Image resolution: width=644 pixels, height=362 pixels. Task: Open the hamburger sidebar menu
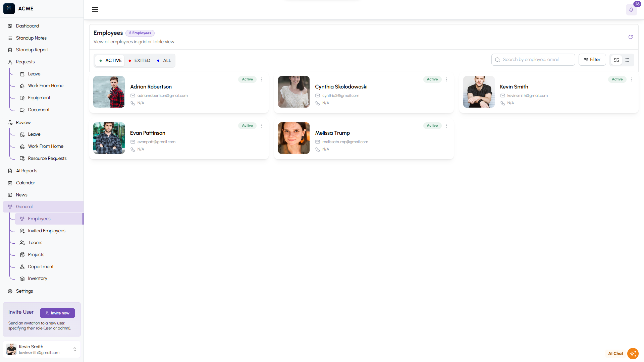click(95, 10)
